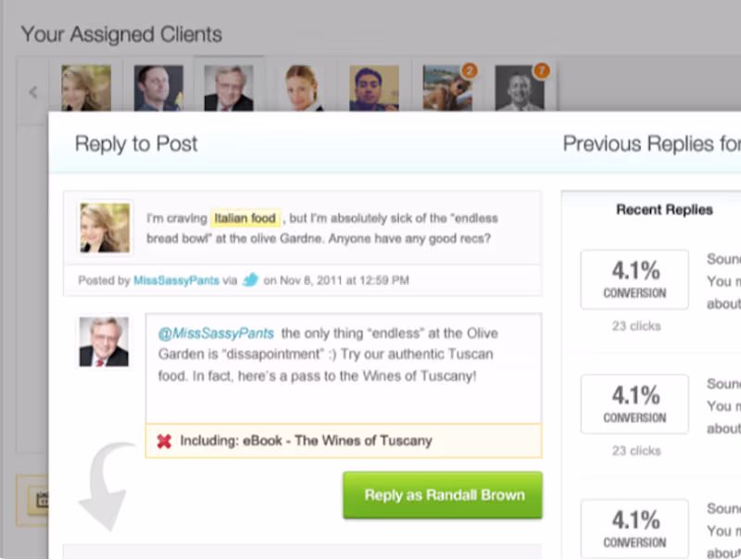The height and width of the screenshot is (560, 741).
Task: Click the Reply as Randall Brown button
Action: (442, 495)
